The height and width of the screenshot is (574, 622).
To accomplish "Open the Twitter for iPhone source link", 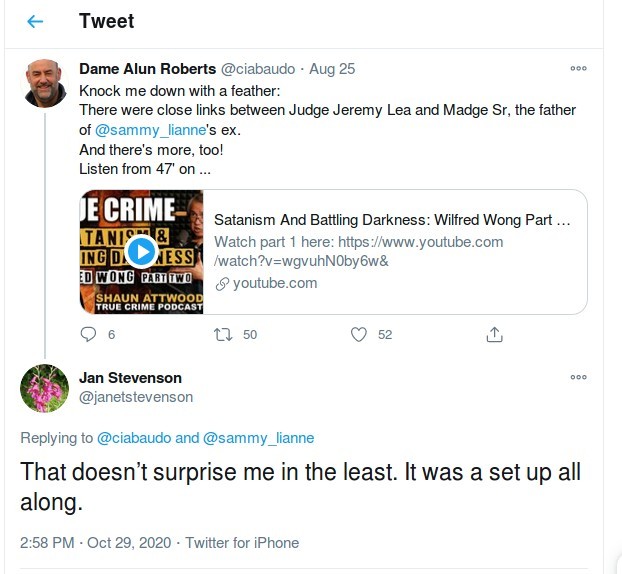I will [x=242, y=543].
